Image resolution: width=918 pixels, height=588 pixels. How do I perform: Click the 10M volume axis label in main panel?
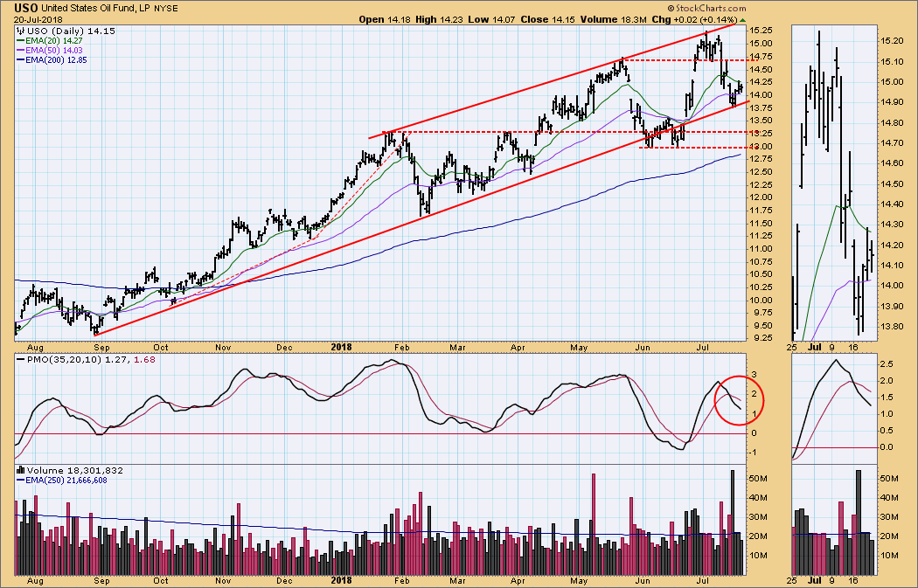pos(758,555)
